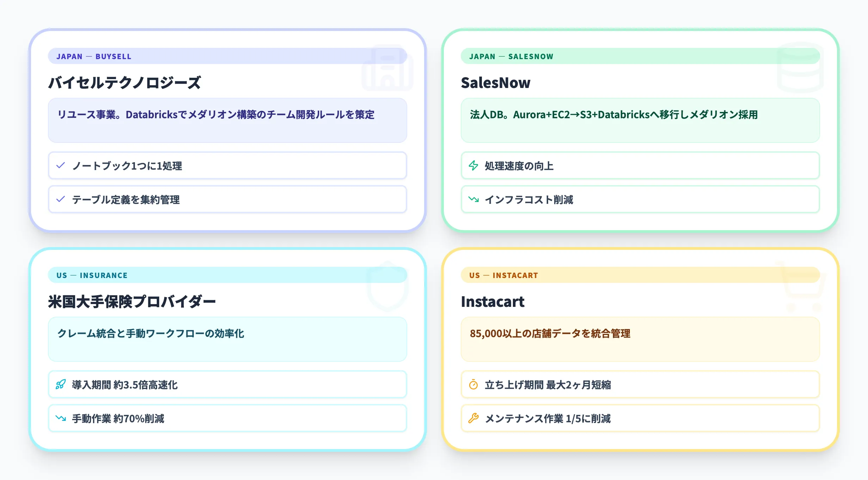Click the decrease arrow icon beside 手動作業 約70%削減
868x480 pixels.
(61, 418)
